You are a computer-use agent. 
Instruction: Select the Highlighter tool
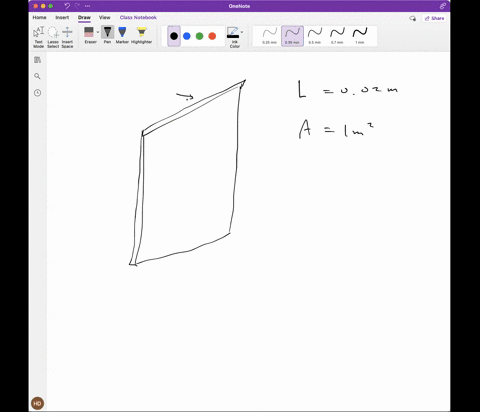[142, 35]
